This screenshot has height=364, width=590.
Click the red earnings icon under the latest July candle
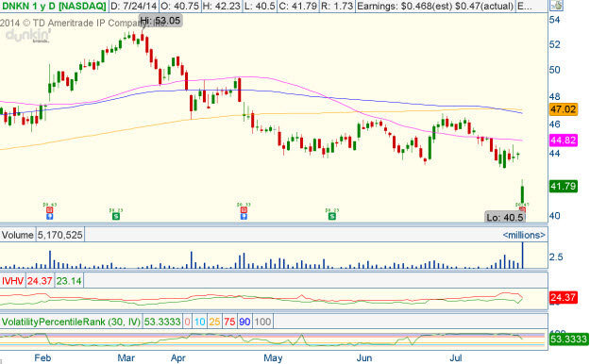click(522, 208)
